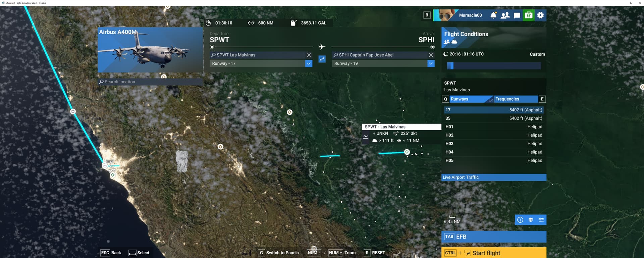Click the Custom time setting label

(537, 54)
